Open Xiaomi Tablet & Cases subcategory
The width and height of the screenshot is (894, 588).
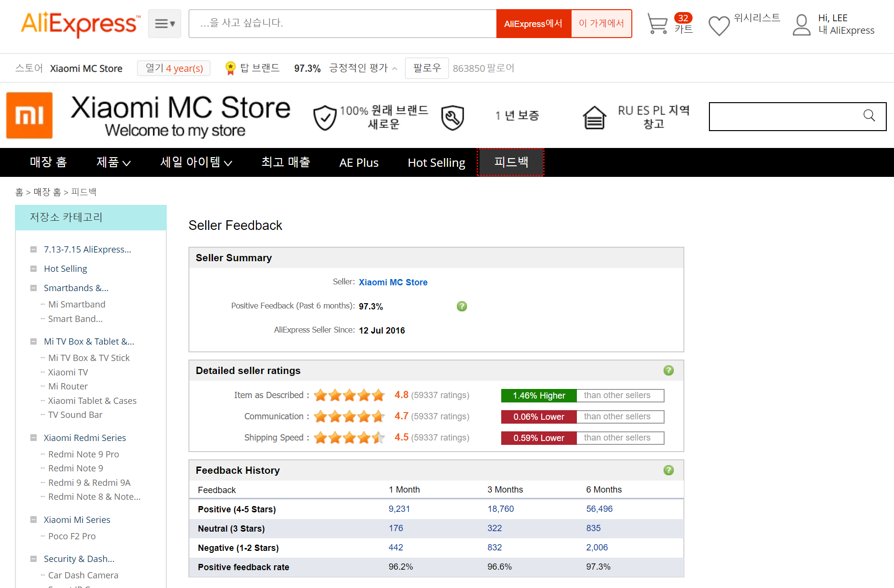(x=92, y=401)
